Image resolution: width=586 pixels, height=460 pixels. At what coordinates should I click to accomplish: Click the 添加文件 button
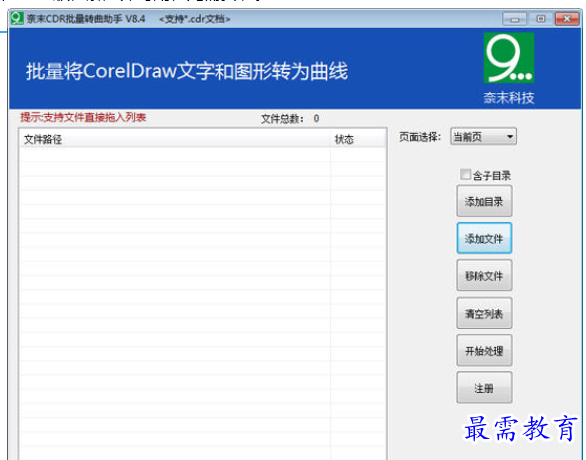point(484,238)
